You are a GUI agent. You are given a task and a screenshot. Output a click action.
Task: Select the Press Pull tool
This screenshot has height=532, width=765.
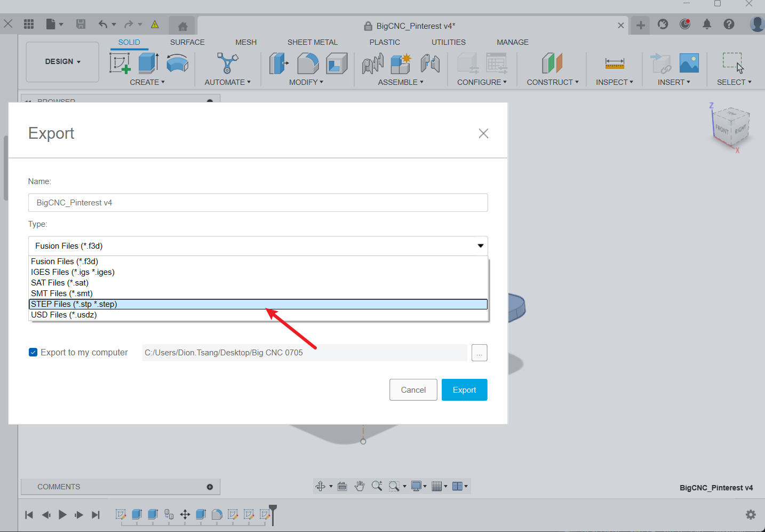279,63
